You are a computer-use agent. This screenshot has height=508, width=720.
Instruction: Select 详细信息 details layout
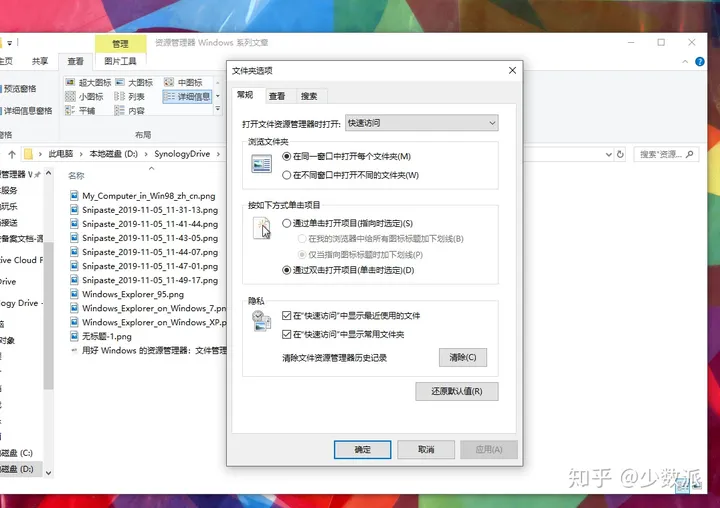(187, 96)
